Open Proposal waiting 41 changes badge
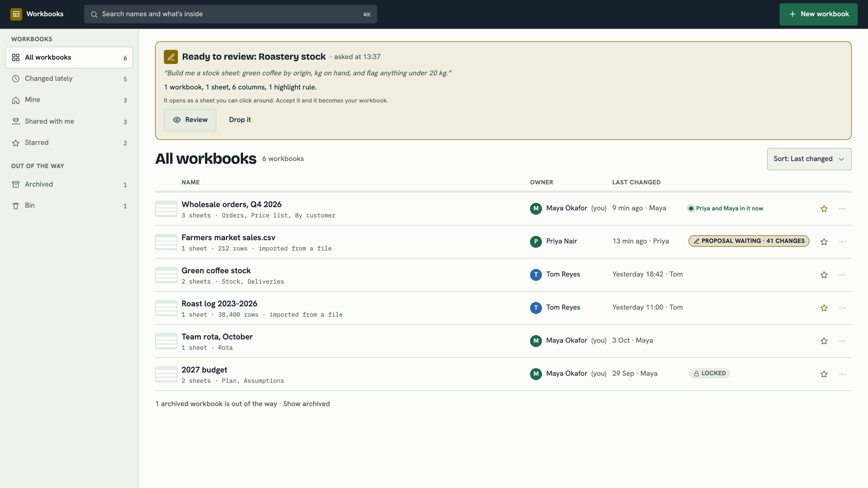Screen dimensions: 868x488 pos(749,241)
